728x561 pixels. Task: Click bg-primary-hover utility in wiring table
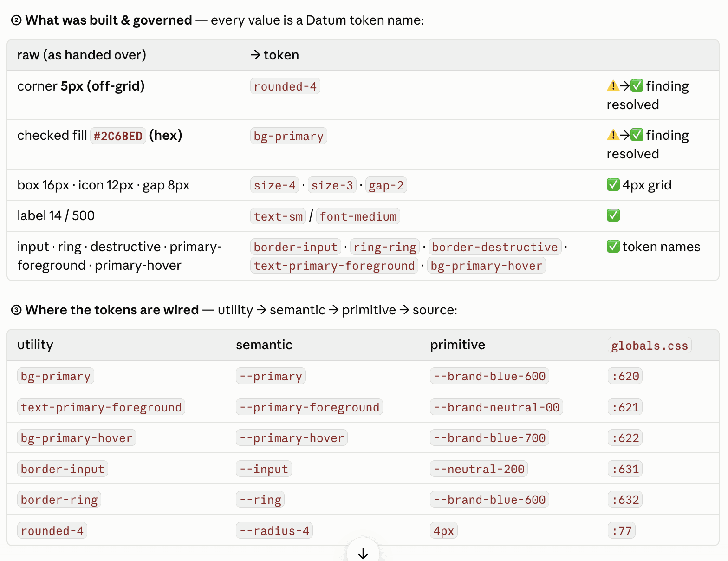tap(77, 438)
